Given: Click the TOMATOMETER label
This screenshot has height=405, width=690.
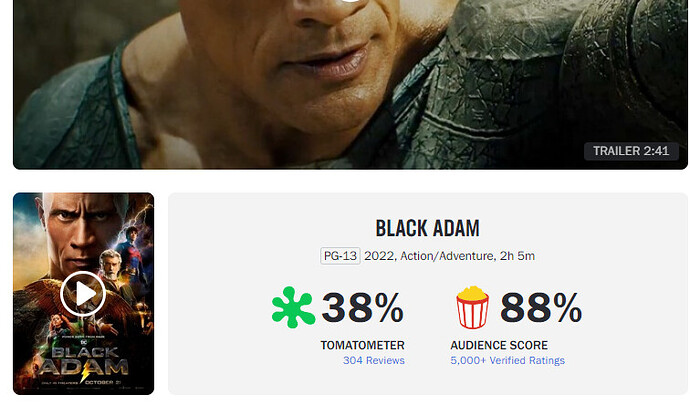Looking at the screenshot, I should click(363, 345).
